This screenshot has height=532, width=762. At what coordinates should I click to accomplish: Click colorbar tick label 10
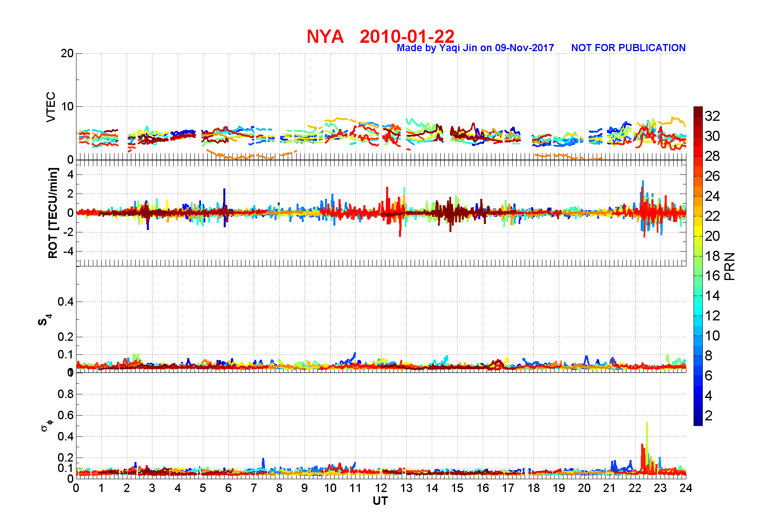click(712, 336)
